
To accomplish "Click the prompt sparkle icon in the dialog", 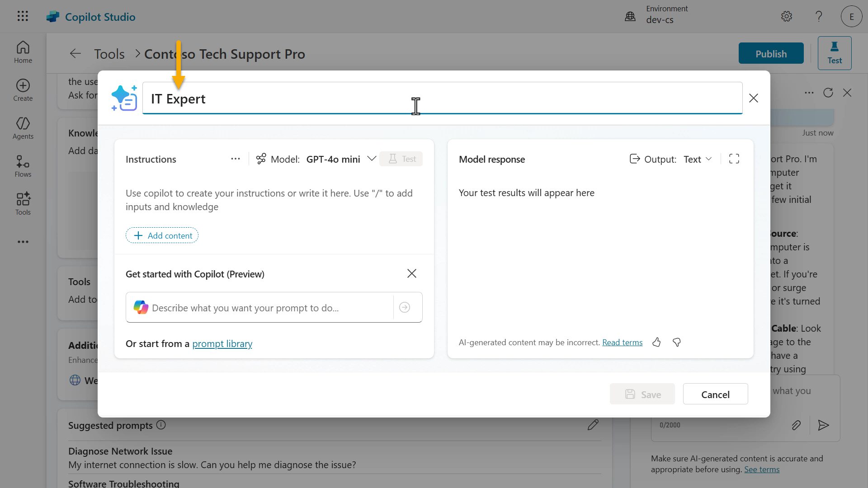I will click(124, 98).
